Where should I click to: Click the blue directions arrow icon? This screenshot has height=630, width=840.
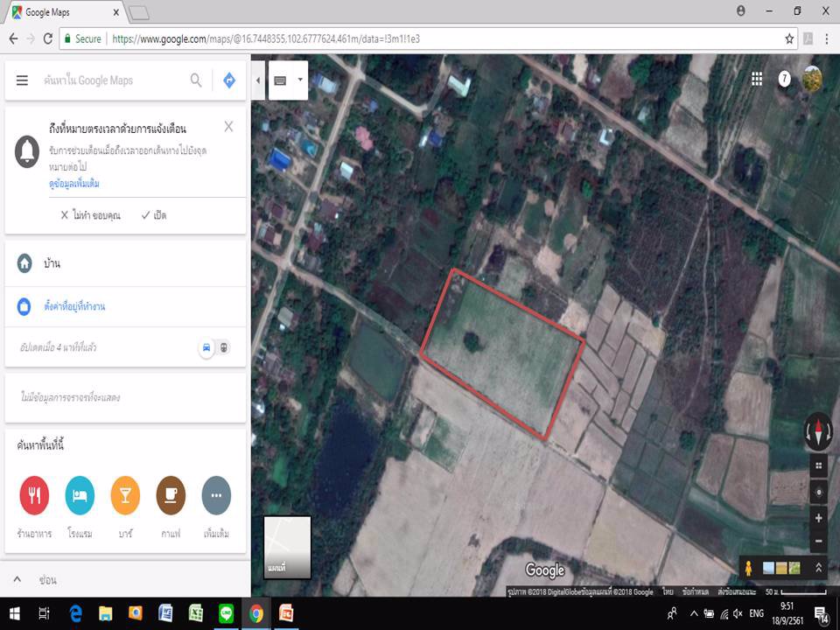229,80
